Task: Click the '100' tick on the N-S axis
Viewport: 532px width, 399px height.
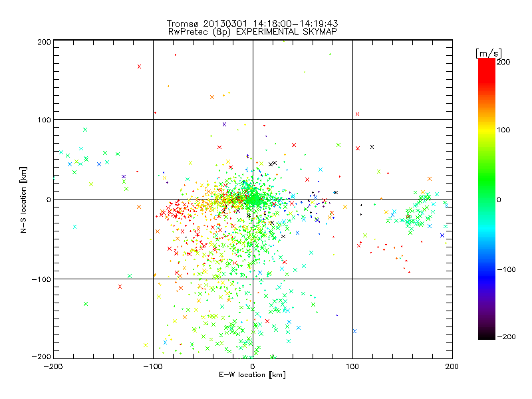Action: coord(44,120)
